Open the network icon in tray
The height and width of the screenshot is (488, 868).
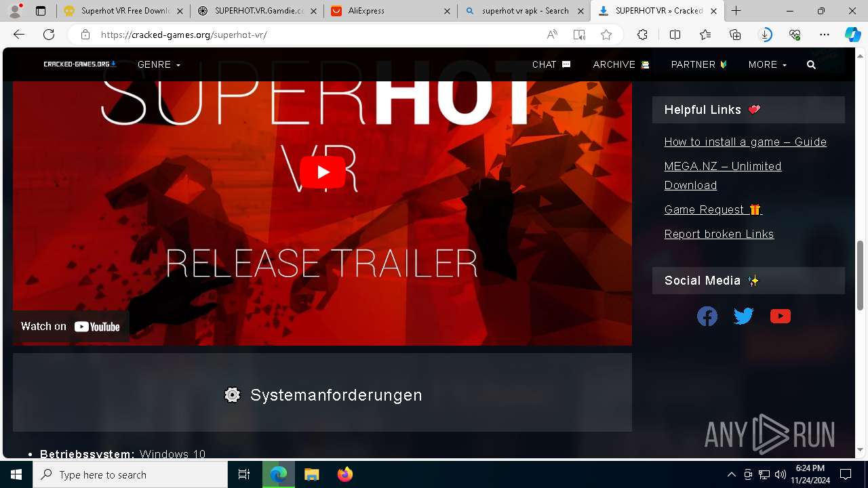click(x=764, y=474)
